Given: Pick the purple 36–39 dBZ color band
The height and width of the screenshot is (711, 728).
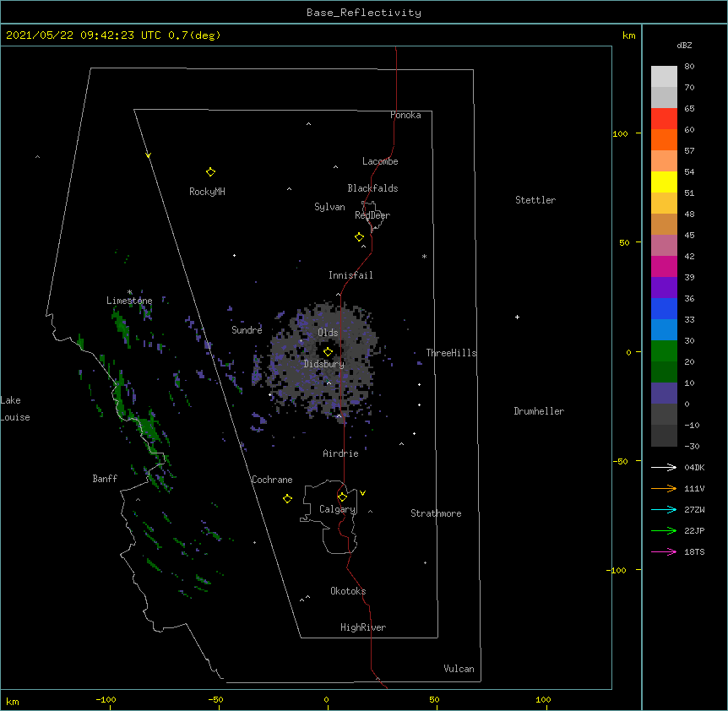Looking at the screenshot, I should [664, 288].
